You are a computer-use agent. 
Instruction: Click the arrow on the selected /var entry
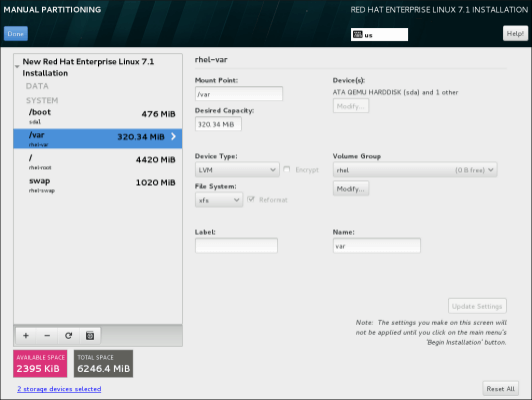point(173,136)
